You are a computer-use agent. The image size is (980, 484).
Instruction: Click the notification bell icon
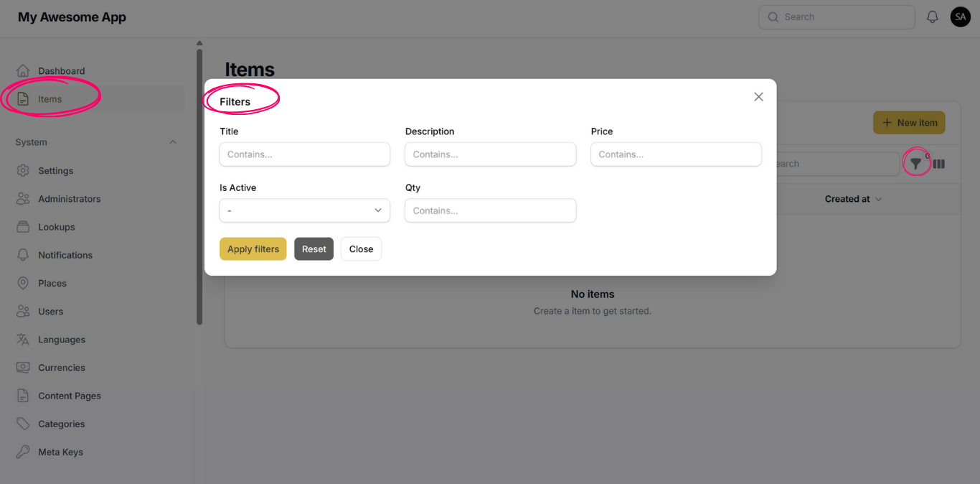click(x=932, y=17)
